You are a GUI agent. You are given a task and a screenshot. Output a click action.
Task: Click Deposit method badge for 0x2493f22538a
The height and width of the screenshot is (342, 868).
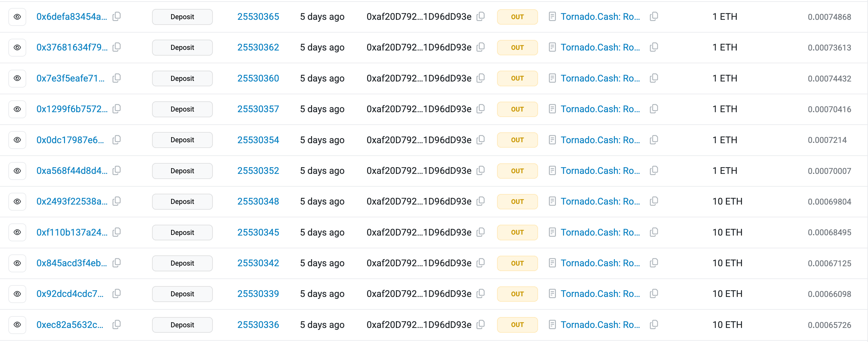pos(182,201)
